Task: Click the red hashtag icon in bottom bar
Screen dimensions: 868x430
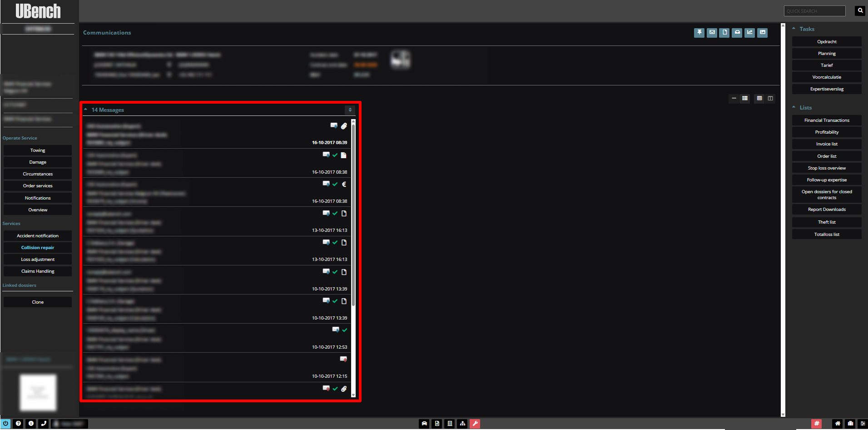Action: pos(816,424)
